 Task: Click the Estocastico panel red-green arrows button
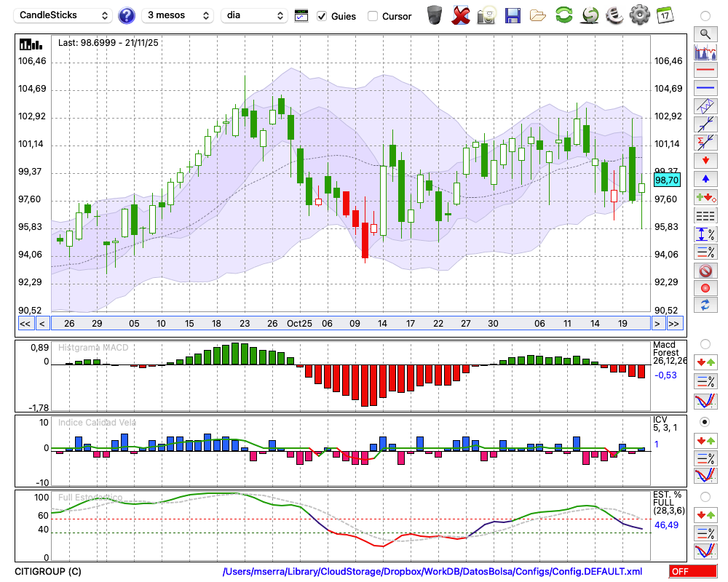coord(705,514)
